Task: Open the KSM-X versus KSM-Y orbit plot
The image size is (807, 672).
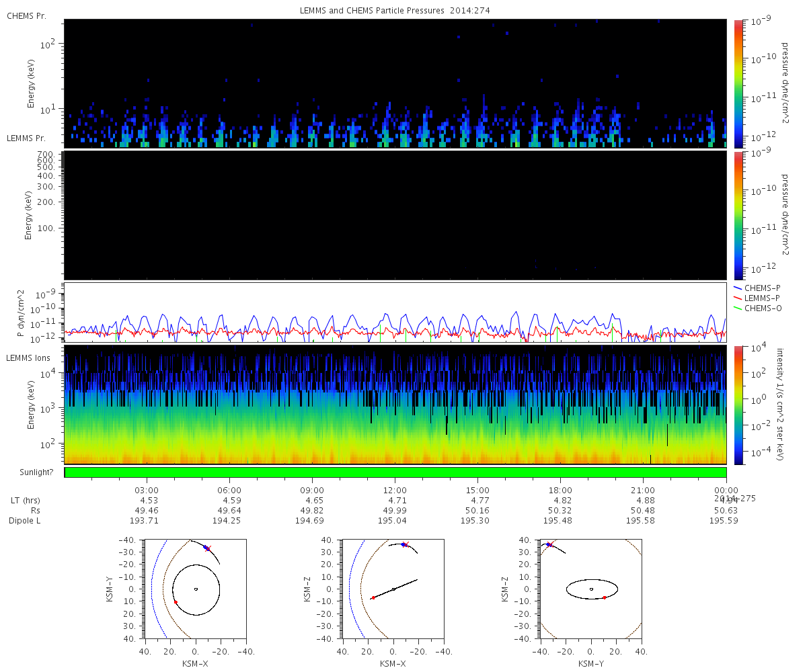Action: [195, 589]
